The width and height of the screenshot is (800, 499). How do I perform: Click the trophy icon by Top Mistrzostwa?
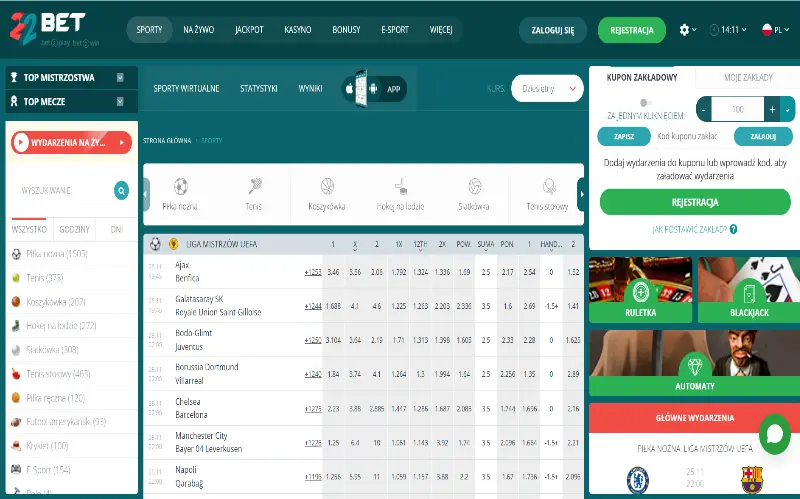click(x=14, y=78)
